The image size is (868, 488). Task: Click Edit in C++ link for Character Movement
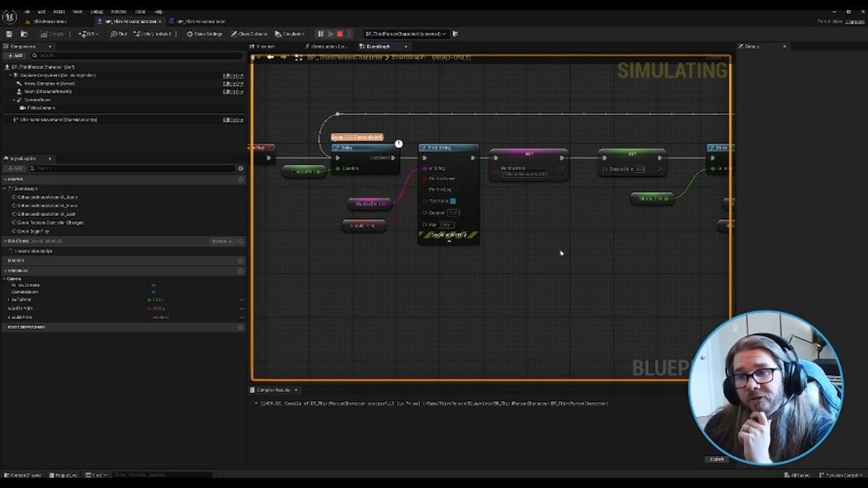click(233, 120)
